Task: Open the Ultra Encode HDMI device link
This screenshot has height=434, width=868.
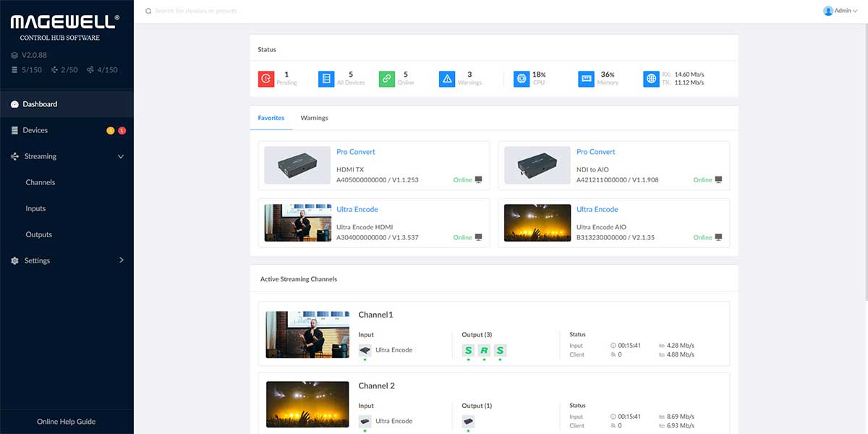Action: point(357,209)
